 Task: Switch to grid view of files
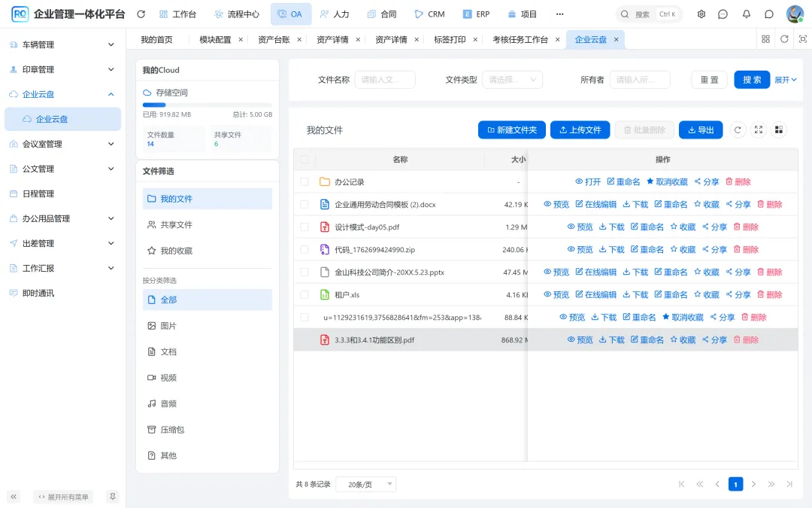click(778, 130)
